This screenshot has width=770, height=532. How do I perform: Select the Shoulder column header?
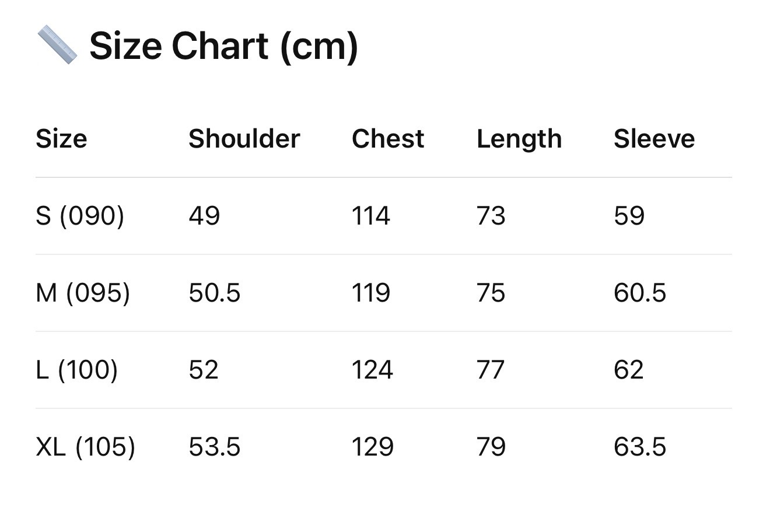tap(244, 139)
